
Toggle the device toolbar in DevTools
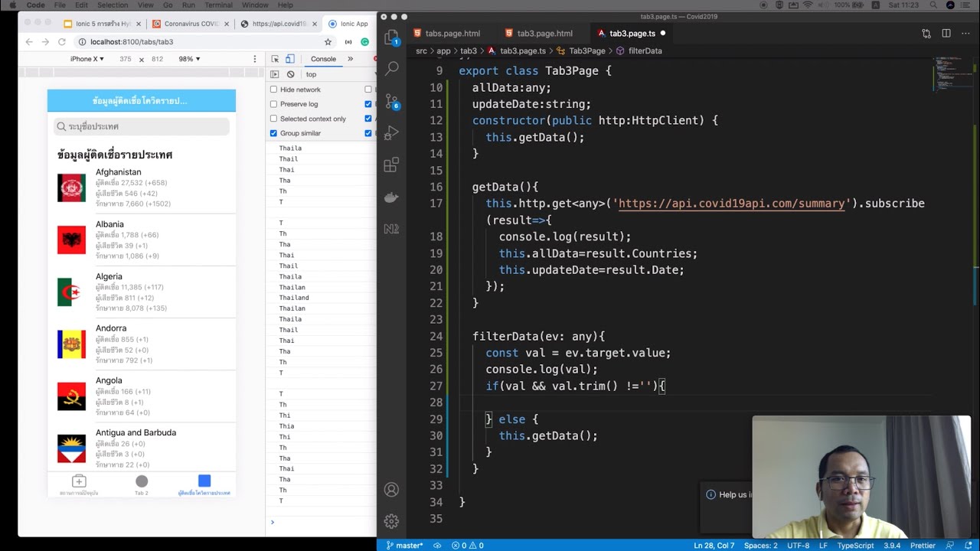290,59
